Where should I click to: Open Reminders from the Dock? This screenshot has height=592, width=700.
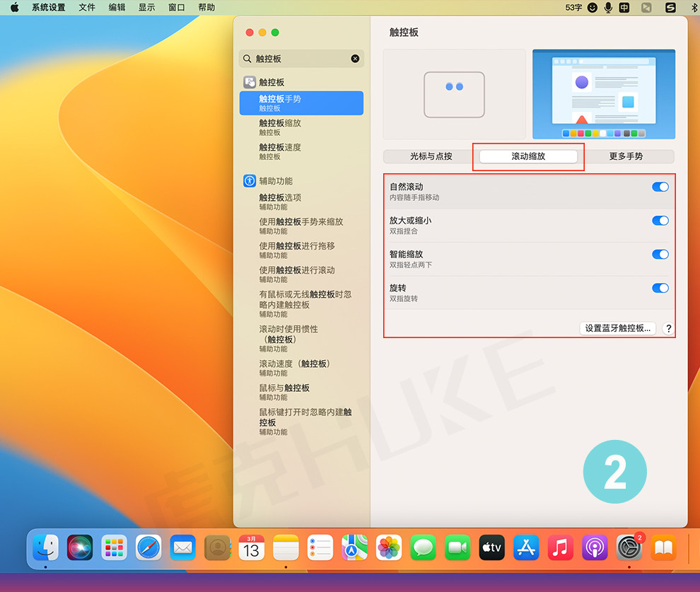320,547
